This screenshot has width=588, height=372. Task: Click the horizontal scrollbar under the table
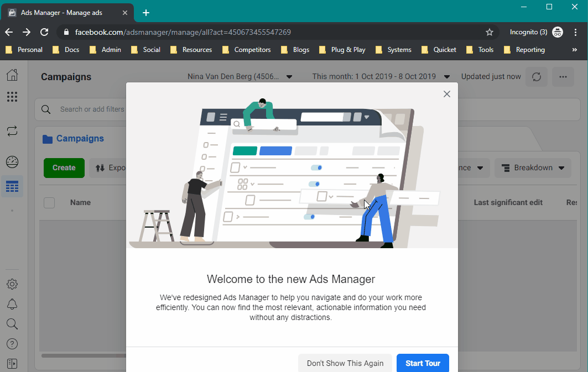[x=84, y=355]
